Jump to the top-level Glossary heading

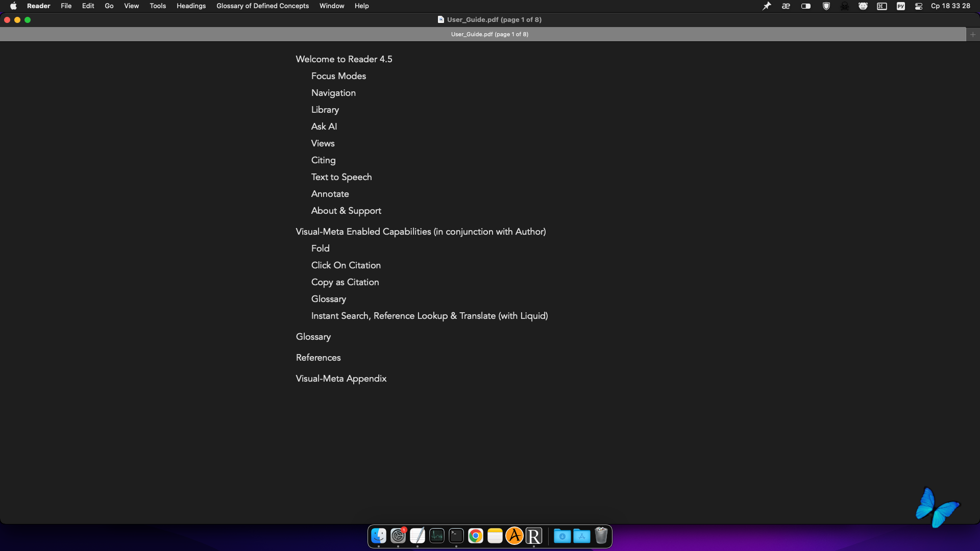pyautogui.click(x=313, y=337)
